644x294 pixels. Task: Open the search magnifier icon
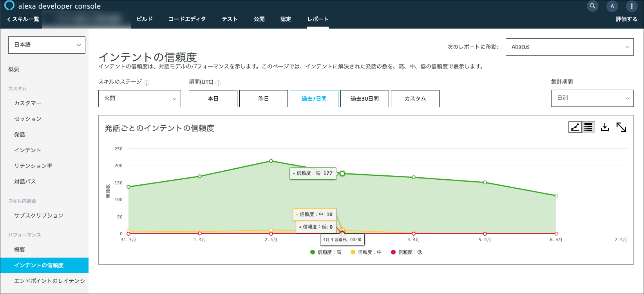coord(593,6)
